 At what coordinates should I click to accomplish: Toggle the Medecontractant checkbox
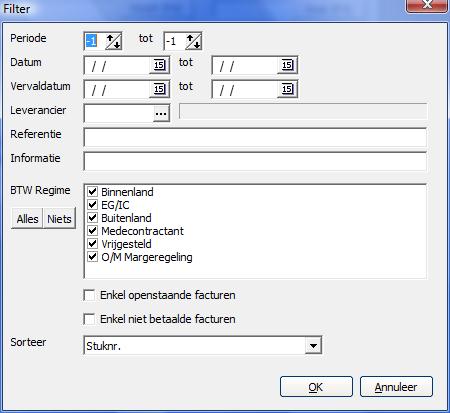(x=92, y=231)
